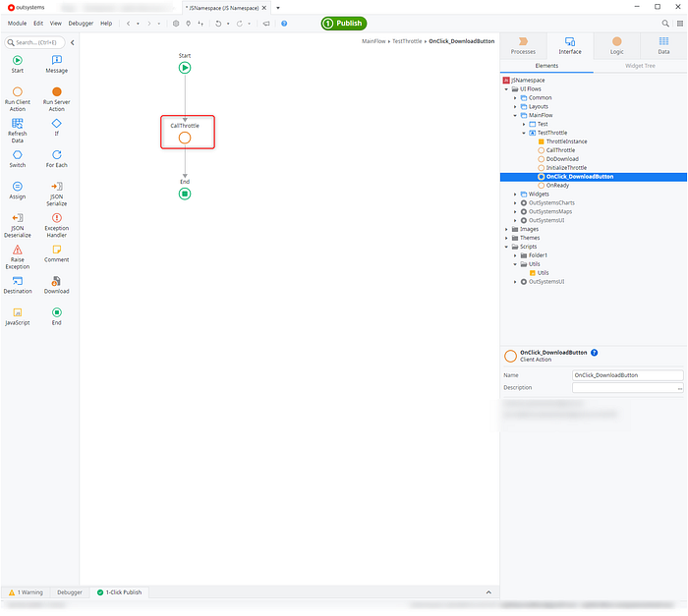The image size is (688, 616).
Task: Select the Run Server Action tool
Action: (56, 92)
